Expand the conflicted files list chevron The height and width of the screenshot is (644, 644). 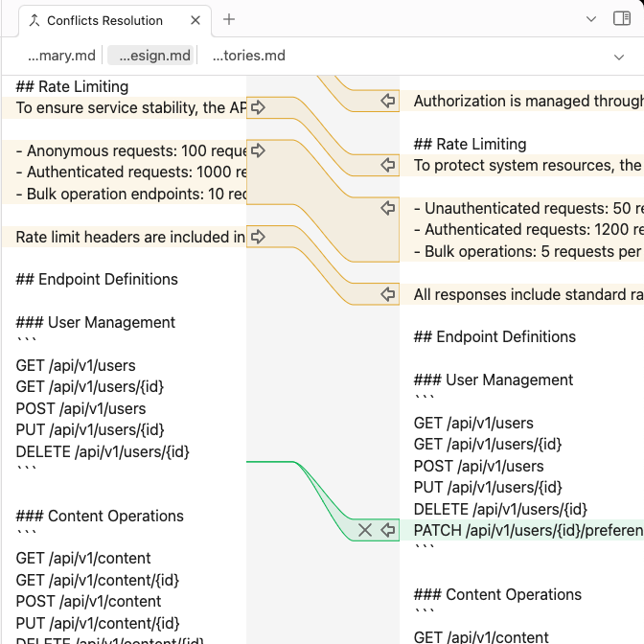click(x=618, y=57)
